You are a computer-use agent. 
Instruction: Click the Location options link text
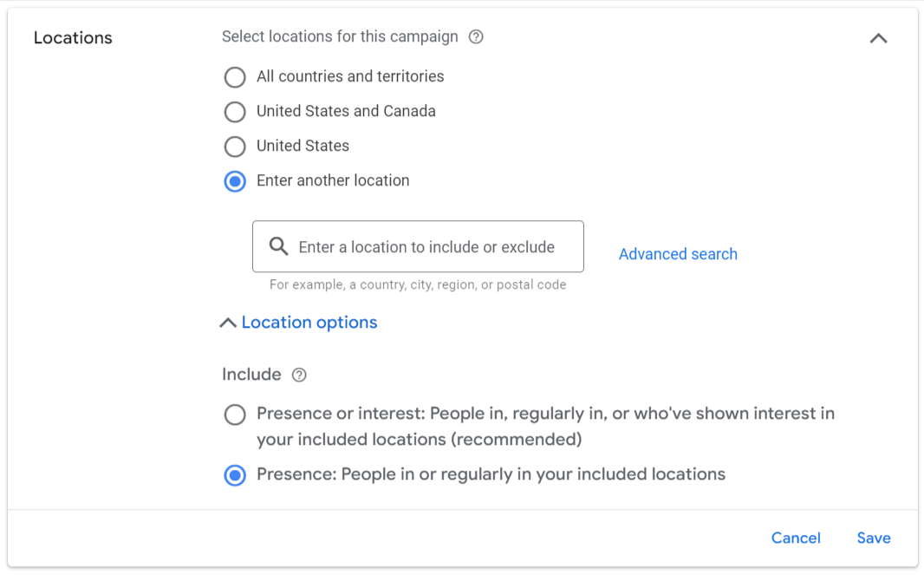309,323
